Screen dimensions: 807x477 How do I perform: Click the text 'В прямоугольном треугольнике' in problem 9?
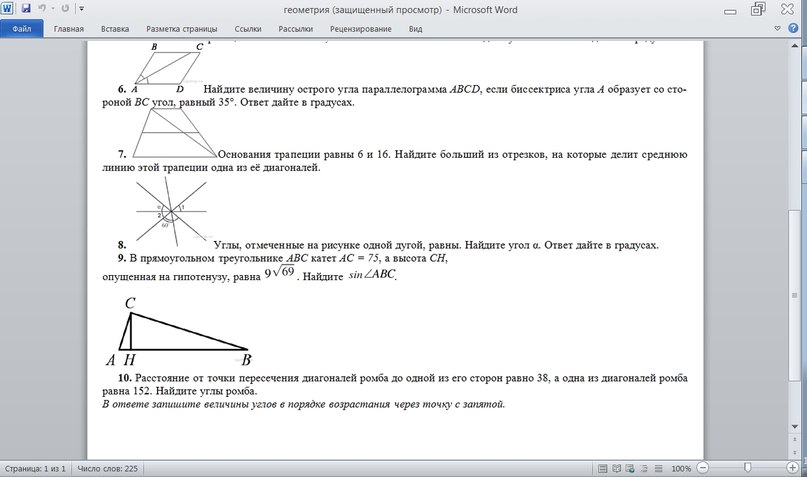point(206,258)
